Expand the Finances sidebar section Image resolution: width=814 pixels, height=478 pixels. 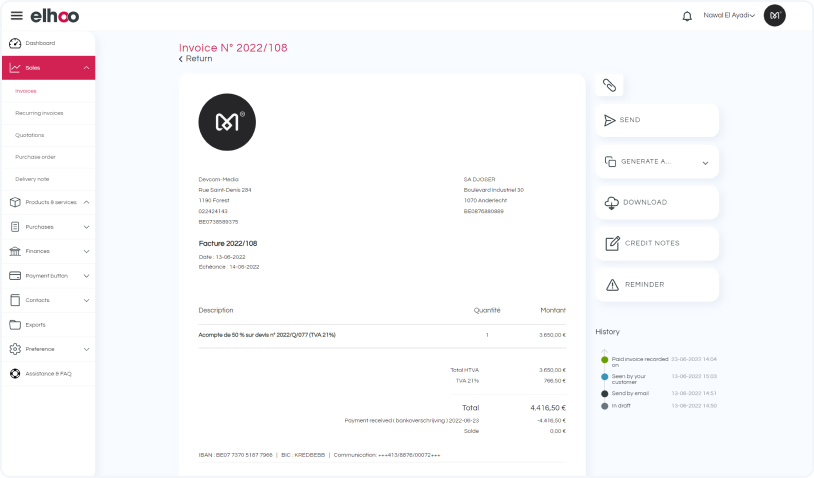[86, 251]
